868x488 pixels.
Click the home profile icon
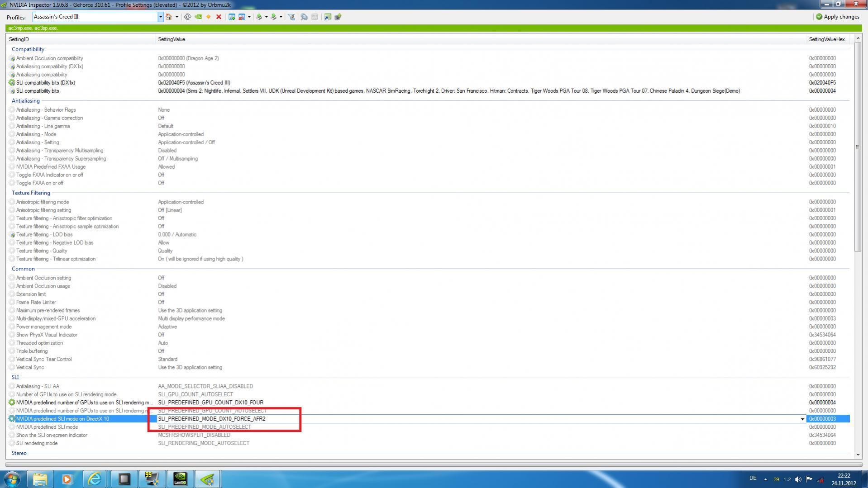click(x=169, y=17)
